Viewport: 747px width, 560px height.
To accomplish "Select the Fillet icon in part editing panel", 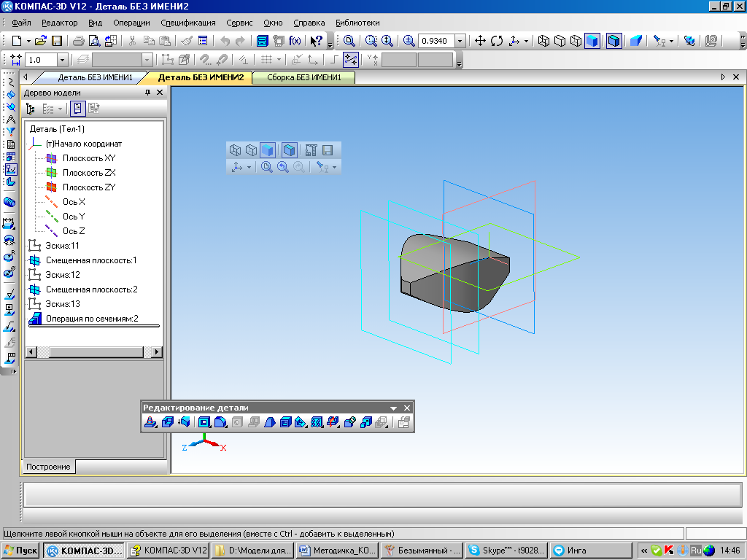I will 220,422.
